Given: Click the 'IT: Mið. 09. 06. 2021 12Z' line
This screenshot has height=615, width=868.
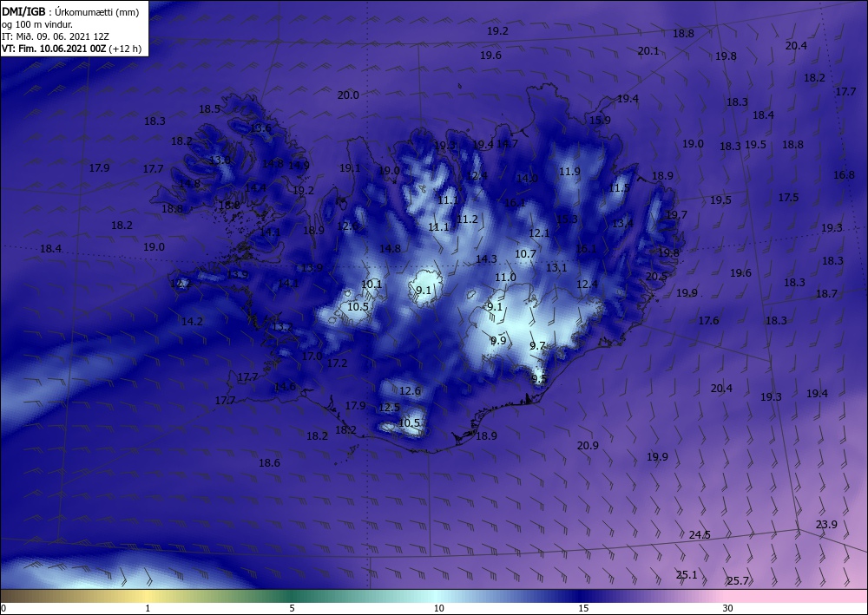Looking at the screenshot, I should [x=56, y=36].
